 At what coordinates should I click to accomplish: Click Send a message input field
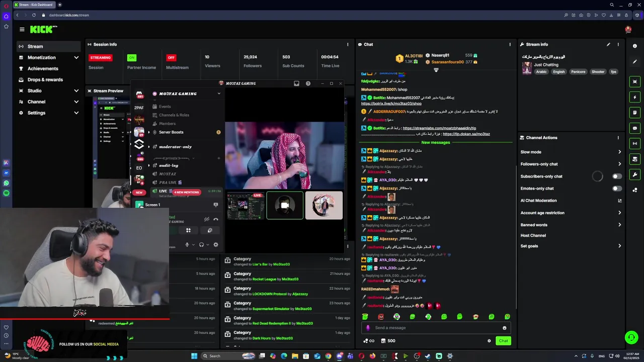(436, 328)
